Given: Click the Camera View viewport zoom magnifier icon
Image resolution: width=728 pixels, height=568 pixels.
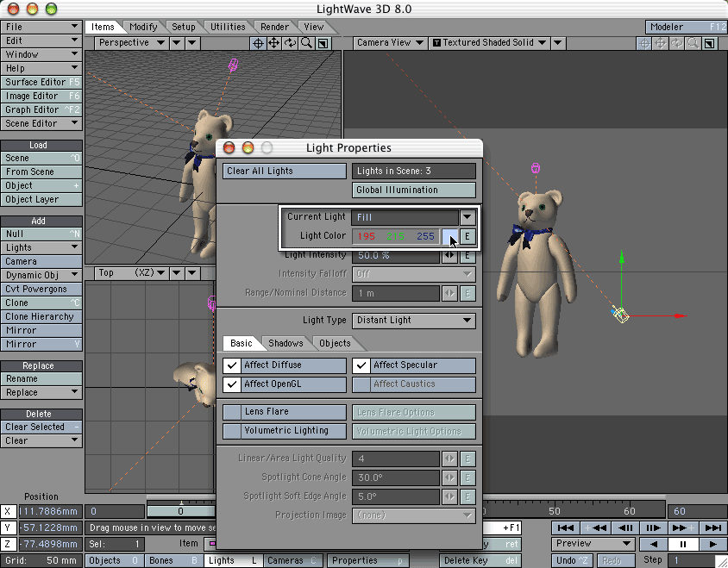Looking at the screenshot, I should click(693, 43).
